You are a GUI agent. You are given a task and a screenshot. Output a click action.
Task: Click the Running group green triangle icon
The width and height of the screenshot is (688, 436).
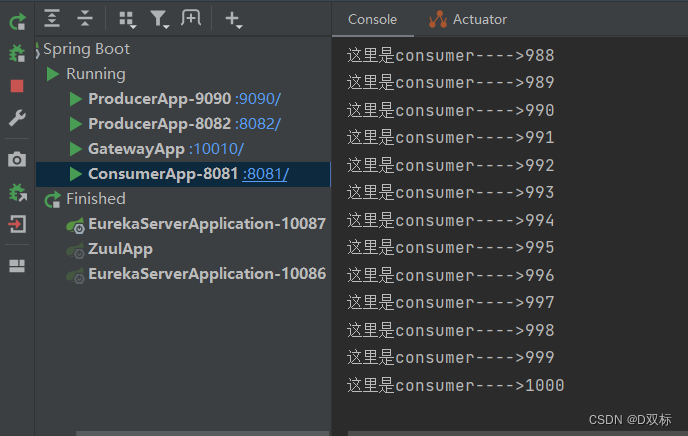pos(53,74)
